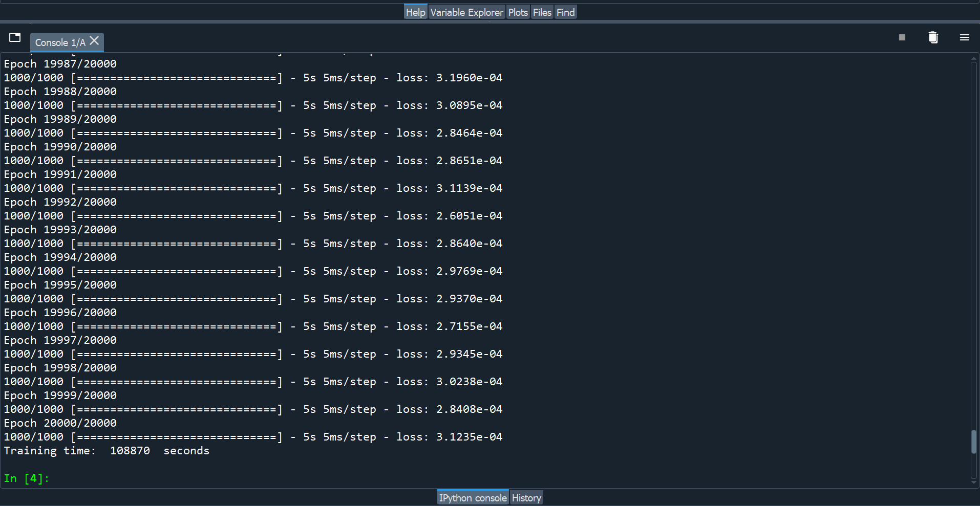Click the console vertical scrollbar thumb
Viewport: 980px width, 506px height.
(x=973, y=442)
